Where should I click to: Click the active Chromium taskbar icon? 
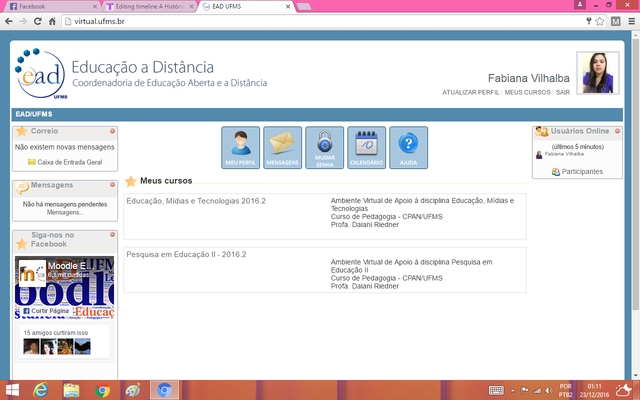click(164, 390)
